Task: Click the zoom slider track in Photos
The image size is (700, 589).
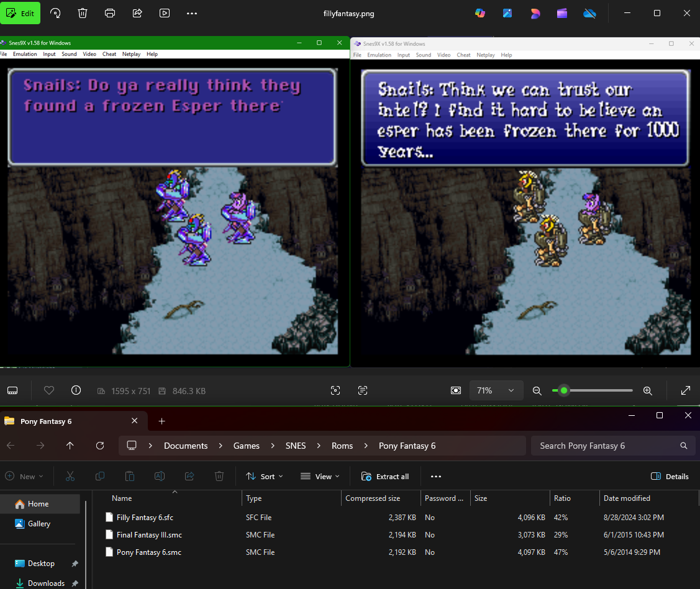Action: click(593, 390)
